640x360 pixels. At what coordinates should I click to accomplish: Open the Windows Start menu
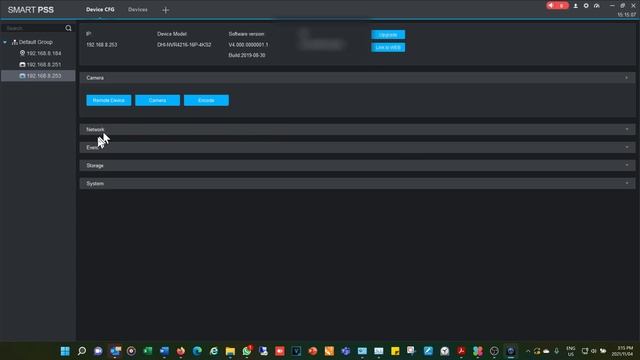(x=65, y=351)
